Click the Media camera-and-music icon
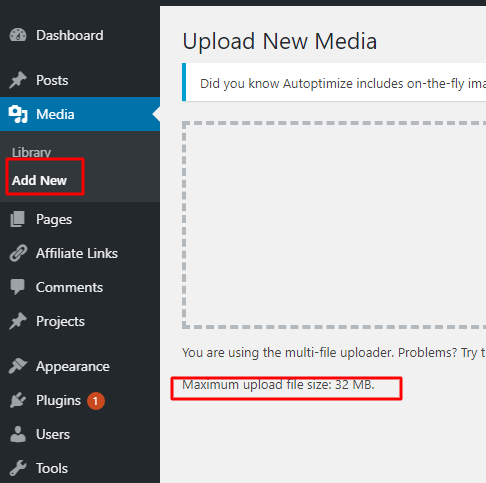 click(18, 114)
